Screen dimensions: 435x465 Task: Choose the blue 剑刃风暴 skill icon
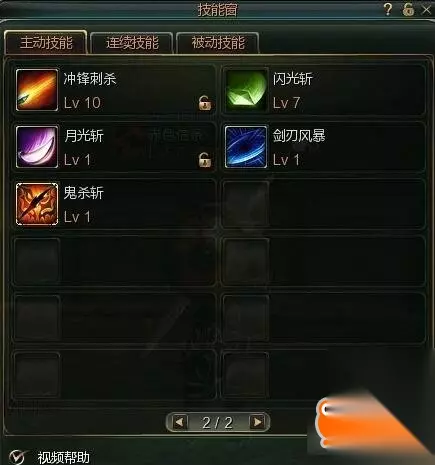tap(246, 147)
